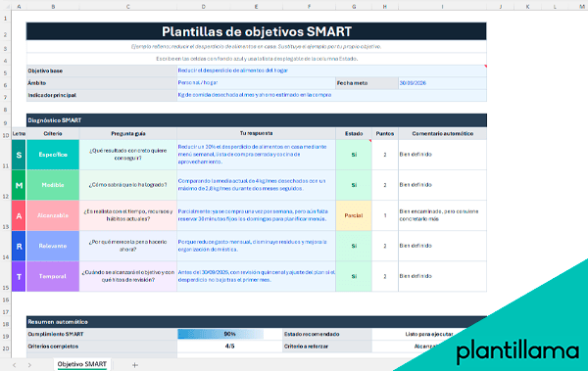
Task: Open the Objetivo SMART sheet tab
Action: point(81,364)
